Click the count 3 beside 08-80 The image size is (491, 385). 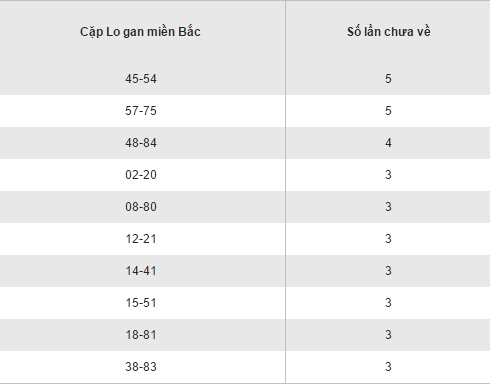click(x=388, y=207)
